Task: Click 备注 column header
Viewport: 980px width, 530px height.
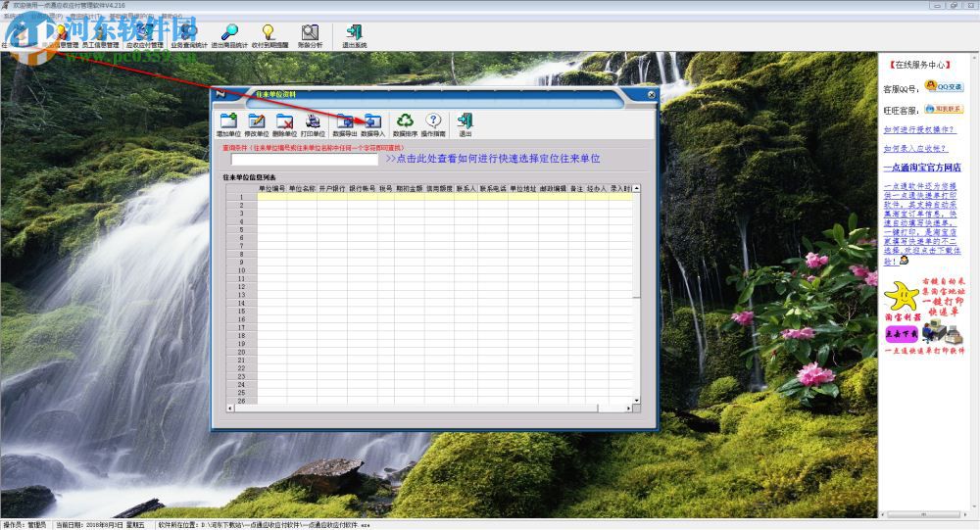Action: (576, 188)
